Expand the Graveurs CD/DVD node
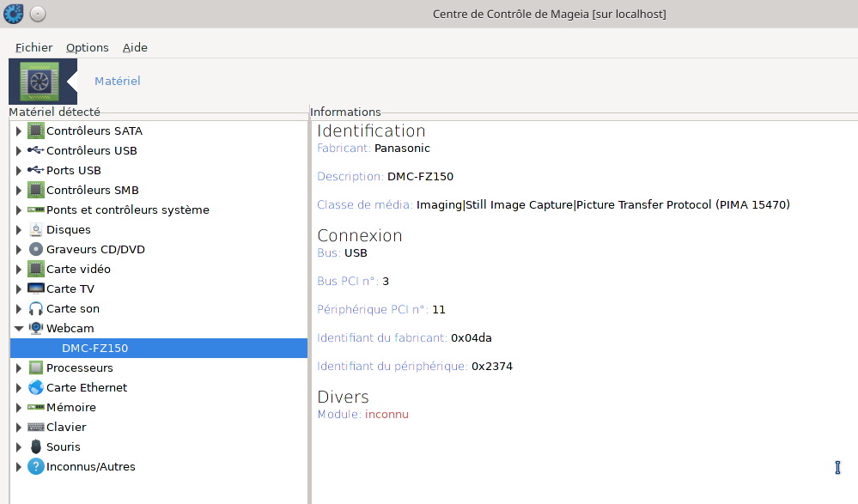 (x=19, y=249)
